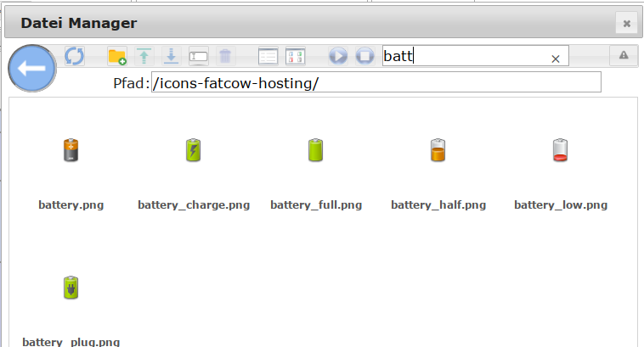Switch to list view
644x347 pixels.
[x=268, y=57]
